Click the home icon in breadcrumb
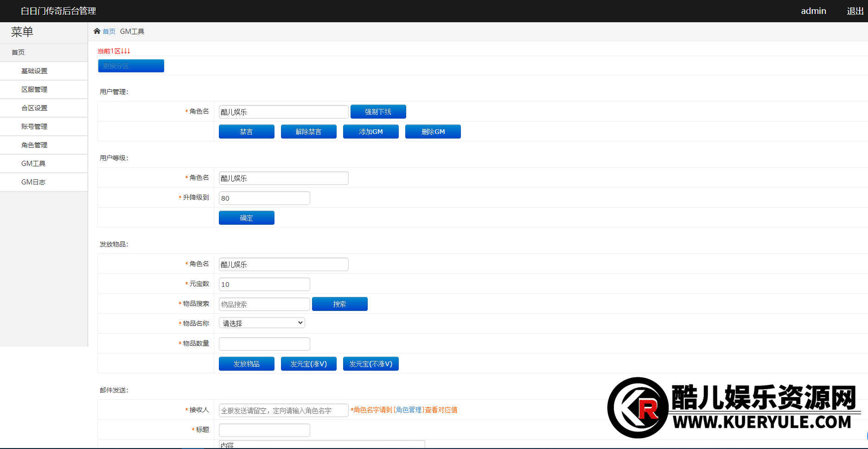The image size is (868, 449). pos(97,31)
